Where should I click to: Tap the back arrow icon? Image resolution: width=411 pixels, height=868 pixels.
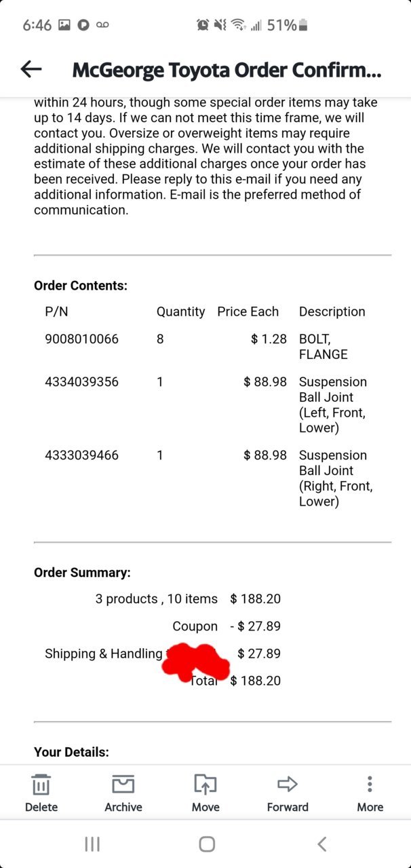pyautogui.click(x=31, y=69)
